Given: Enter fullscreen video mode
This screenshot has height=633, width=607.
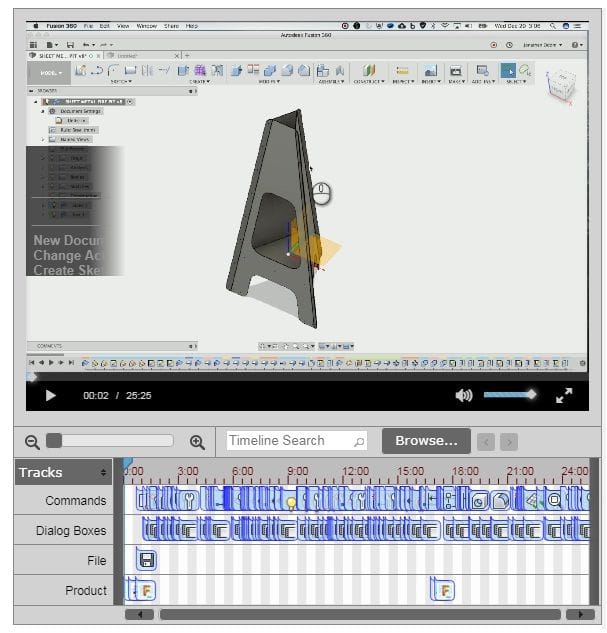Looking at the screenshot, I should [x=564, y=395].
